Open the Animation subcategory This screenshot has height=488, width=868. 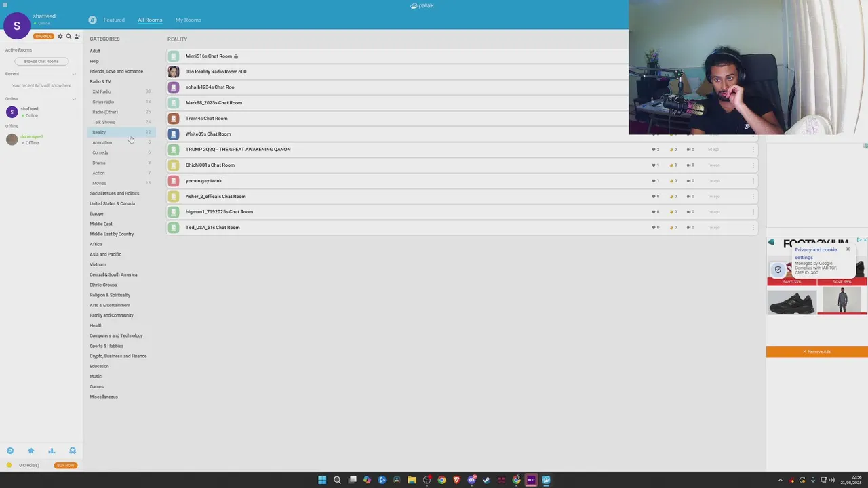point(102,142)
